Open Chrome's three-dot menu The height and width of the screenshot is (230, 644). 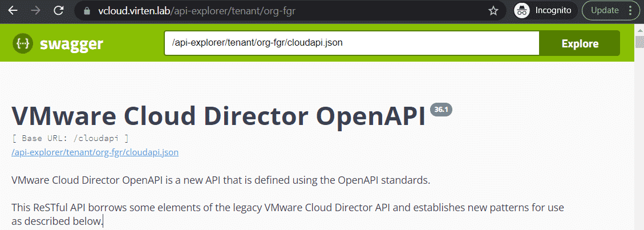pos(631,11)
